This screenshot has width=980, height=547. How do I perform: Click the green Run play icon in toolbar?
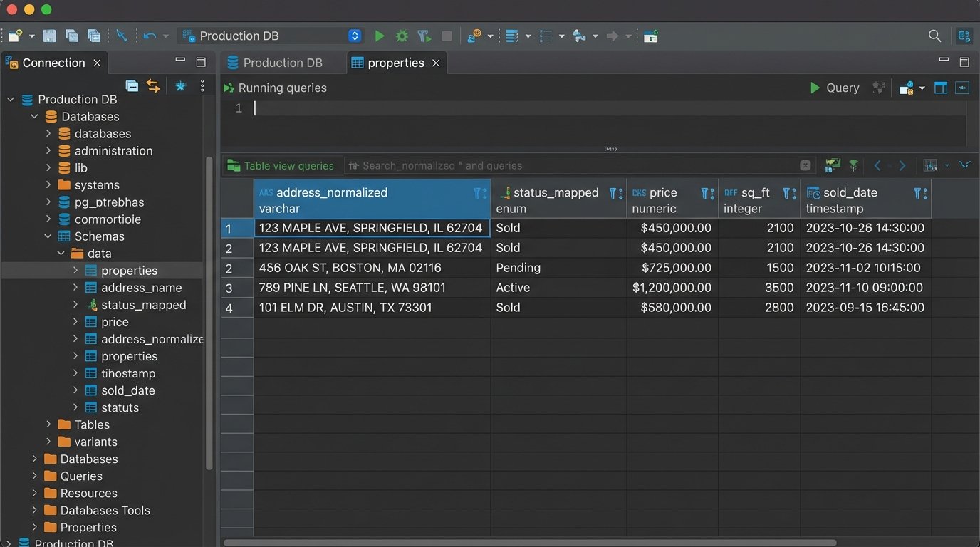pyautogui.click(x=380, y=36)
